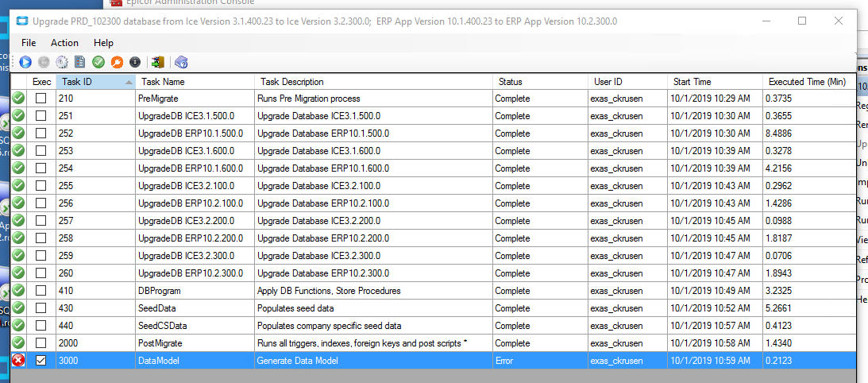
Task: Click the dark round toolbar icon
Action: [x=134, y=62]
